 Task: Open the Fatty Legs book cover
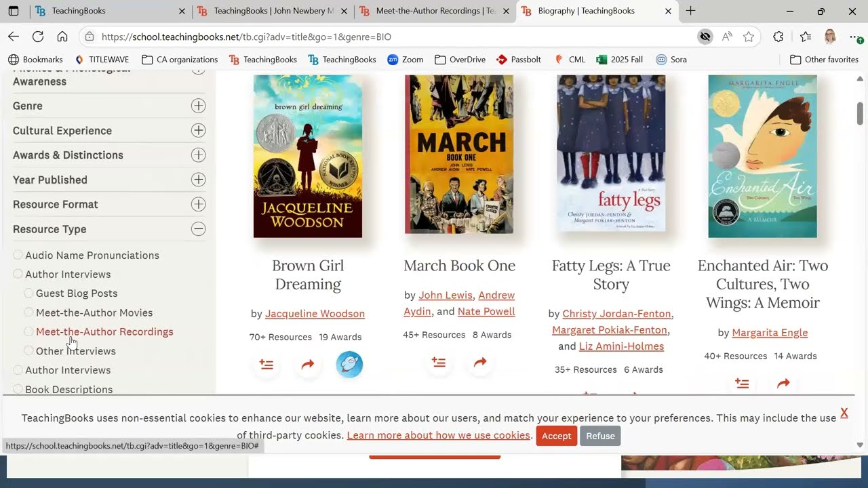pos(611,153)
